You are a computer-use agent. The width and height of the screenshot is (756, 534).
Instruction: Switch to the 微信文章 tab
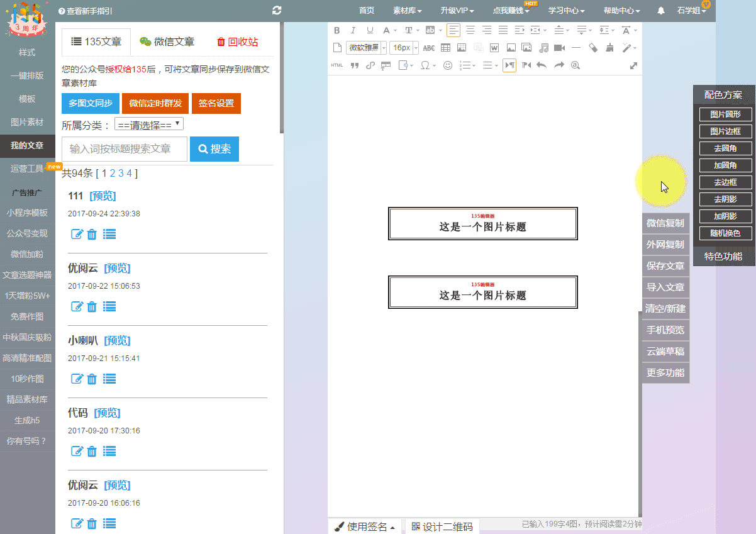[167, 42]
